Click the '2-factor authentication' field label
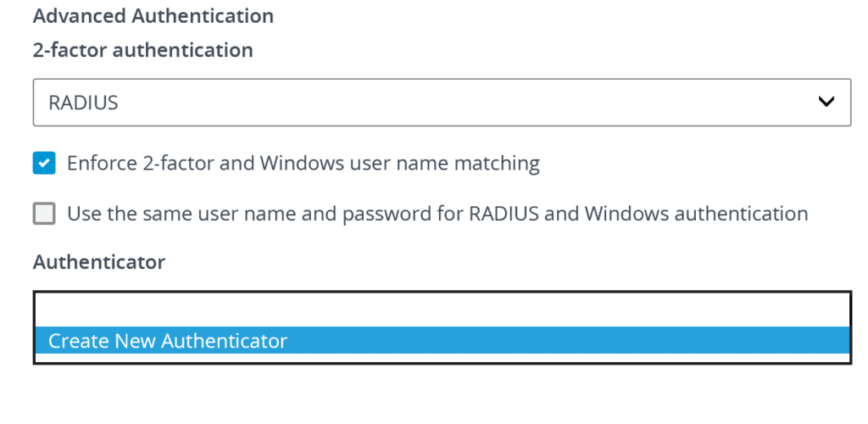868x424 pixels. point(142,50)
